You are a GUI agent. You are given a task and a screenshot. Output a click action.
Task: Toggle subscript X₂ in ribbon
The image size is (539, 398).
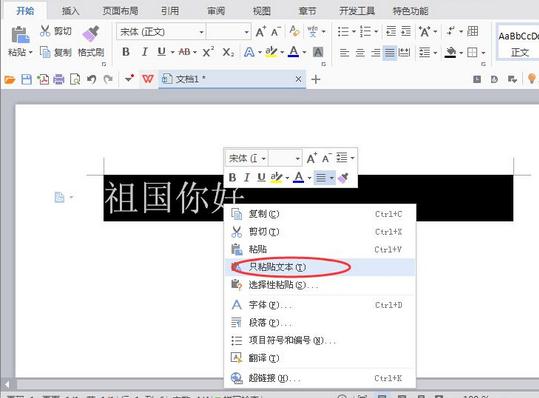(228, 52)
